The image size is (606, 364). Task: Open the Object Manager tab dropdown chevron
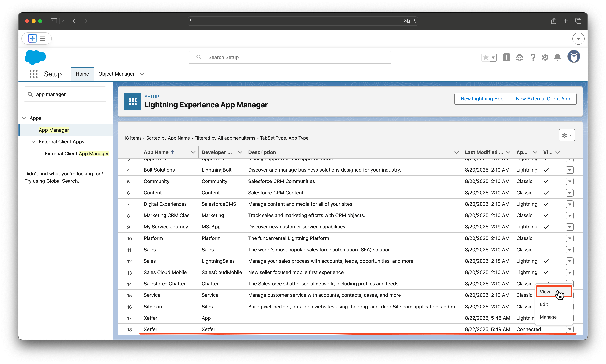coord(142,74)
